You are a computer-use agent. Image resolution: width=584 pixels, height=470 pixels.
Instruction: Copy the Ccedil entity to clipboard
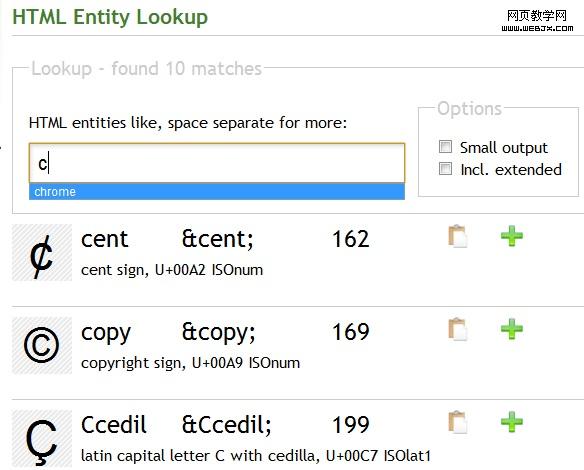(x=458, y=422)
